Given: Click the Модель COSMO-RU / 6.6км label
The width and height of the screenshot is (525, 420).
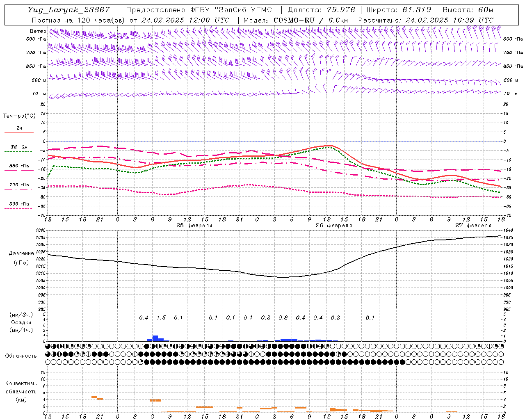Looking at the screenshot, I should [296, 20].
